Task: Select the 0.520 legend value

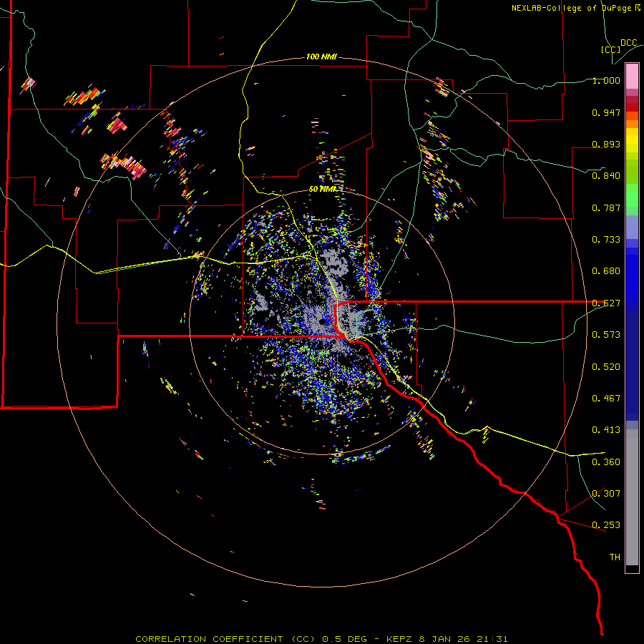Action: point(606,367)
